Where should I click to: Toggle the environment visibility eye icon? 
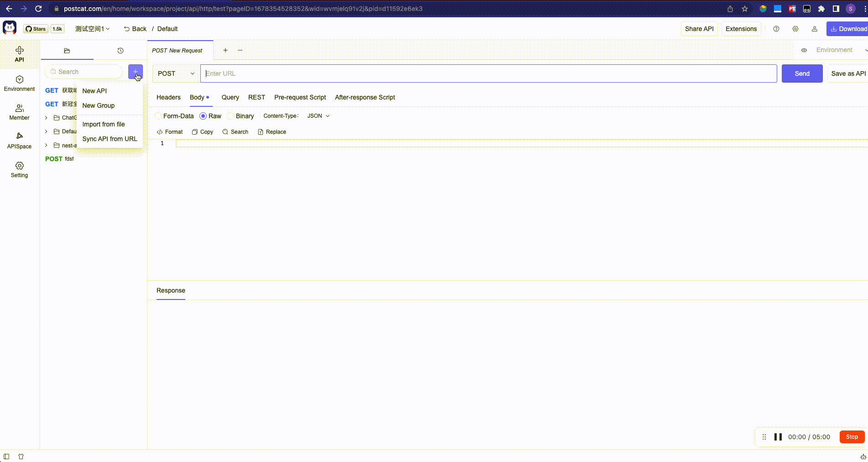pyautogui.click(x=804, y=50)
